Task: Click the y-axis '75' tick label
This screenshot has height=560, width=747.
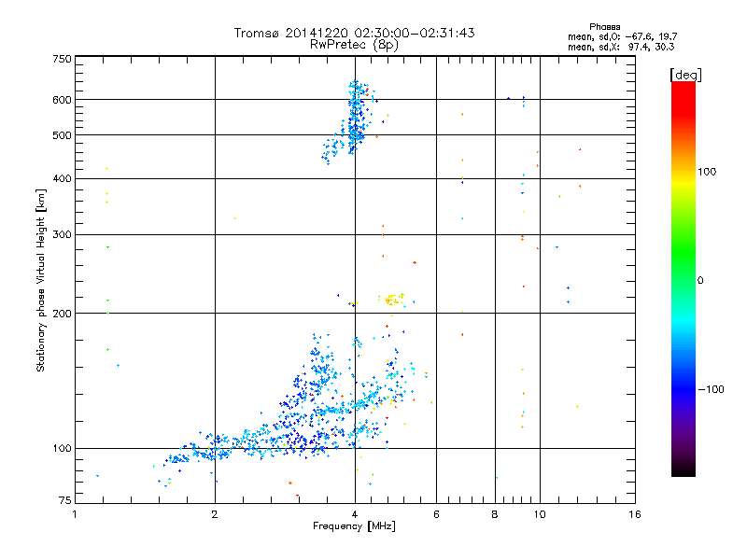Action: point(65,500)
